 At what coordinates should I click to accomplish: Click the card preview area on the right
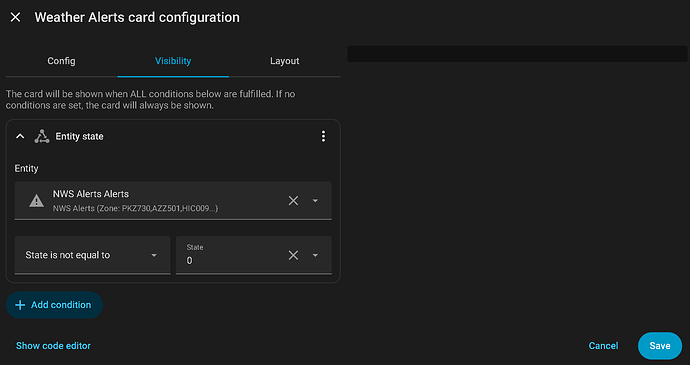tap(517, 54)
